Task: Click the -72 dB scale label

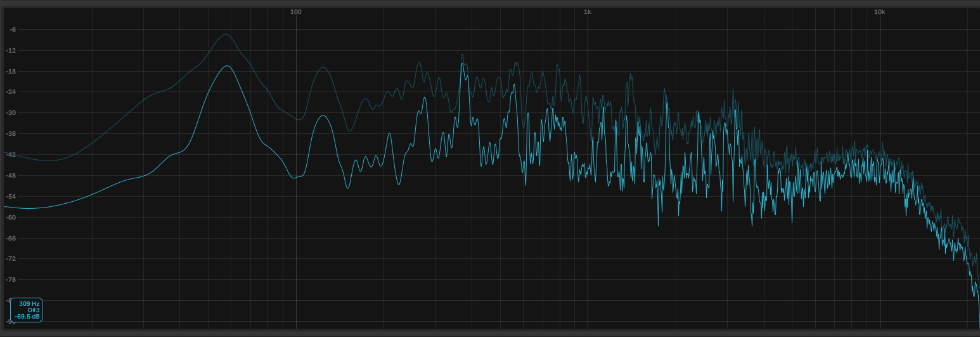Action: 11,259
